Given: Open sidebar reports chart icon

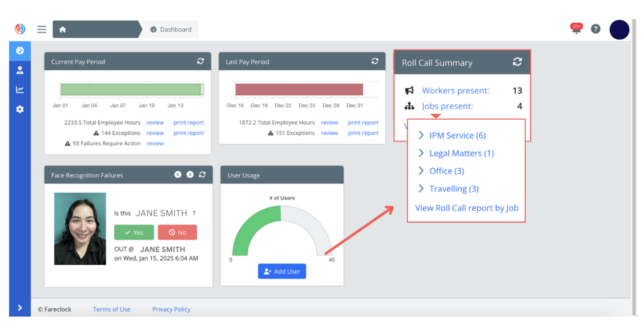Looking at the screenshot, I should (20, 90).
